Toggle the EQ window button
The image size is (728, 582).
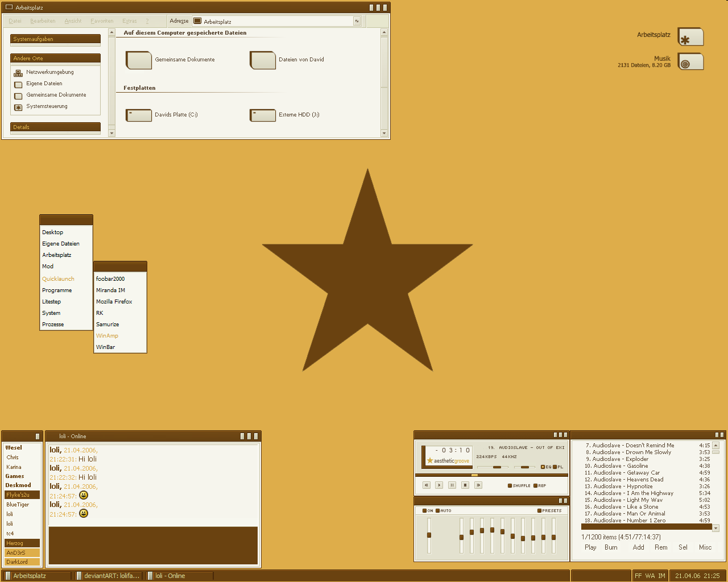546,467
